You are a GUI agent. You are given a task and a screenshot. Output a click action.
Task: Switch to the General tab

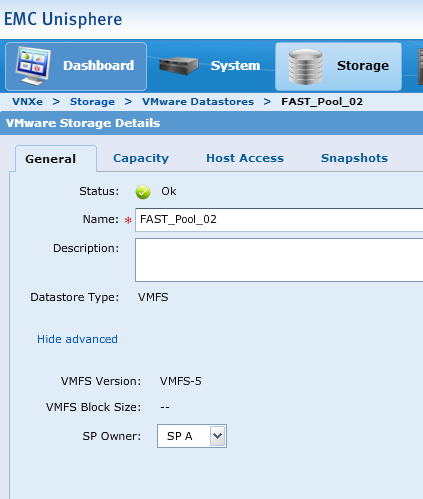[51, 159]
